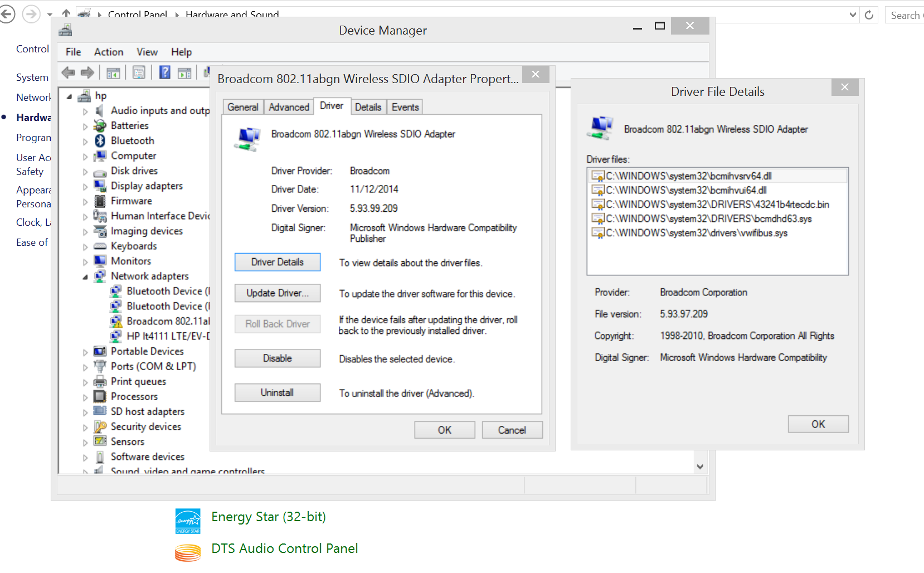
Task: Open the Action menu
Action: click(x=109, y=52)
